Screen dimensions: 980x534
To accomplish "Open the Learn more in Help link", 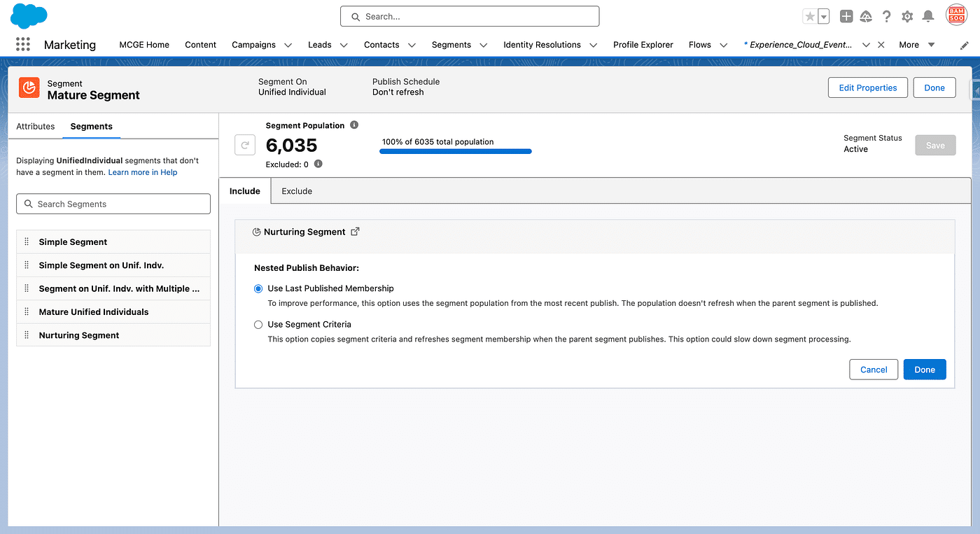I will click(143, 172).
